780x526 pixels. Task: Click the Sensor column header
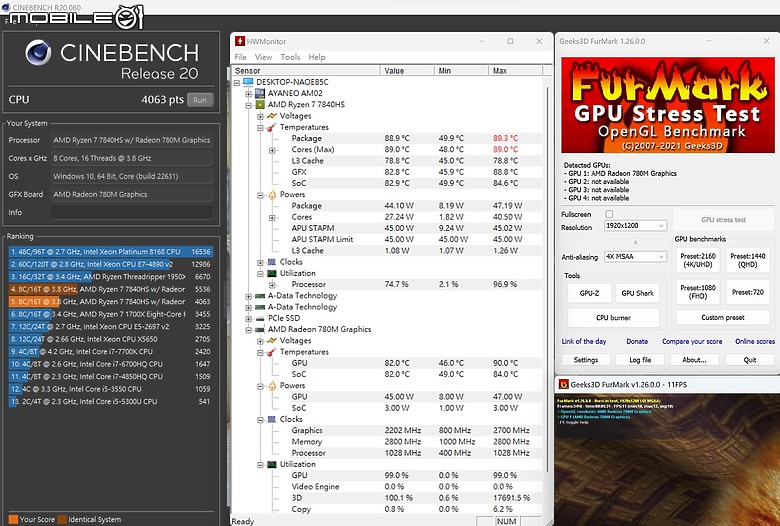[x=306, y=71]
